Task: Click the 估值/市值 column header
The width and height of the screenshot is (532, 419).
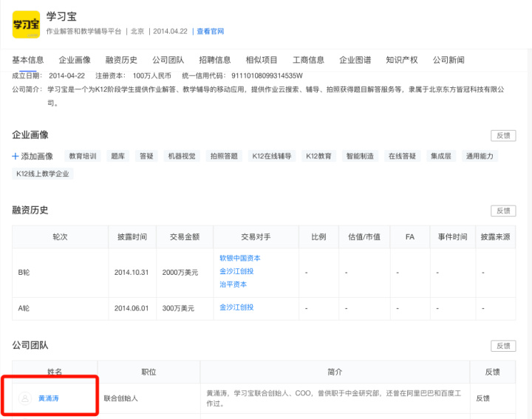Action: coord(364,236)
